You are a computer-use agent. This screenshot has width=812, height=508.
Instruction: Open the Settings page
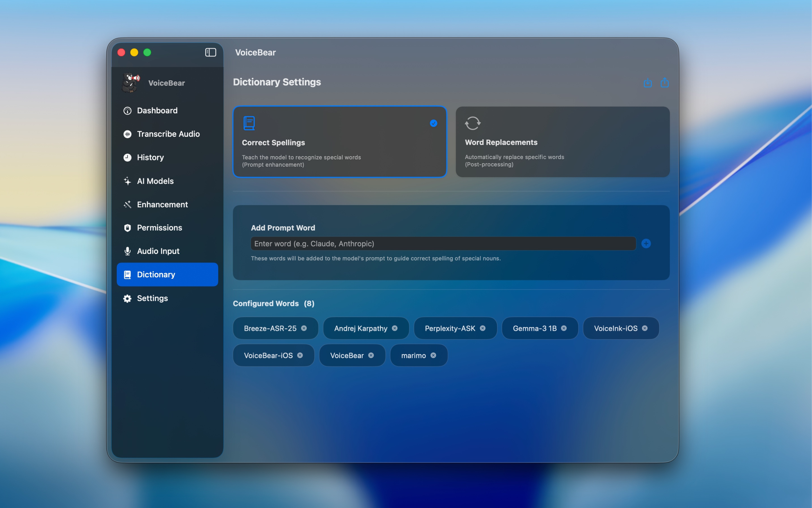click(x=167, y=298)
